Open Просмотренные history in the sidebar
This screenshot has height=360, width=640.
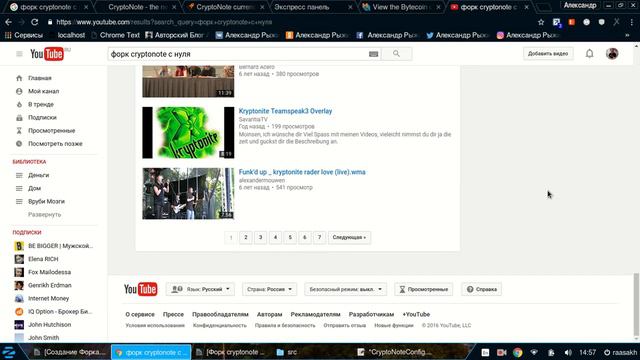(51, 131)
